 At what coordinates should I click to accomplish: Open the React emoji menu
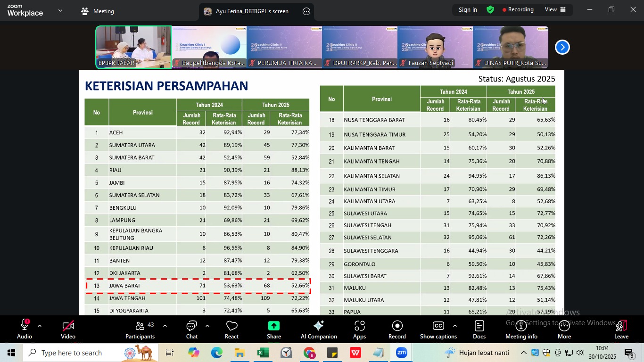pyautogui.click(x=231, y=329)
